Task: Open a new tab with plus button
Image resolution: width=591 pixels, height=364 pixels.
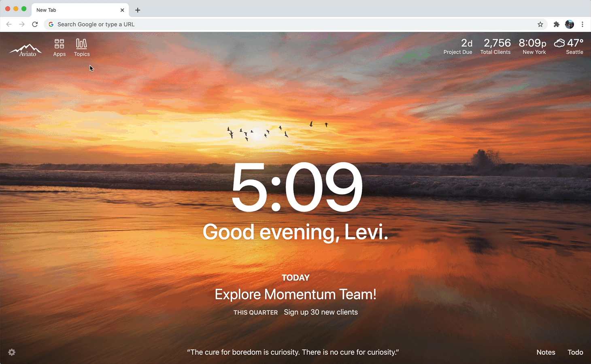Action: pyautogui.click(x=138, y=10)
